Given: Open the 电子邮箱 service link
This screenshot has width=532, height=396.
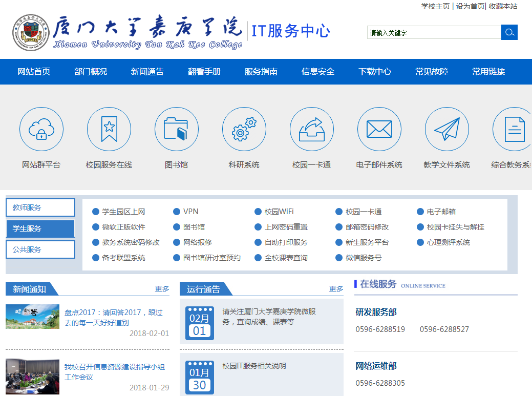Looking at the screenshot, I should tap(441, 212).
